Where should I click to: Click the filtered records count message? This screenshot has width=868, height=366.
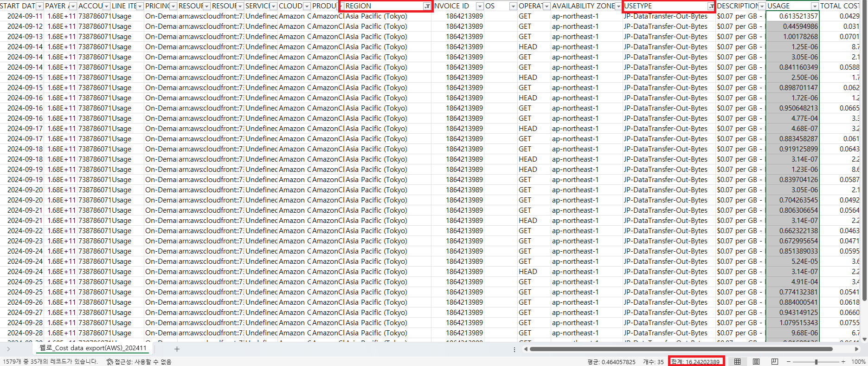[50, 362]
